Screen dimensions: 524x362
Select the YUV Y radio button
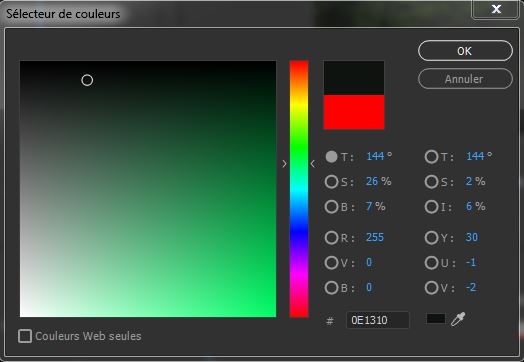point(431,238)
